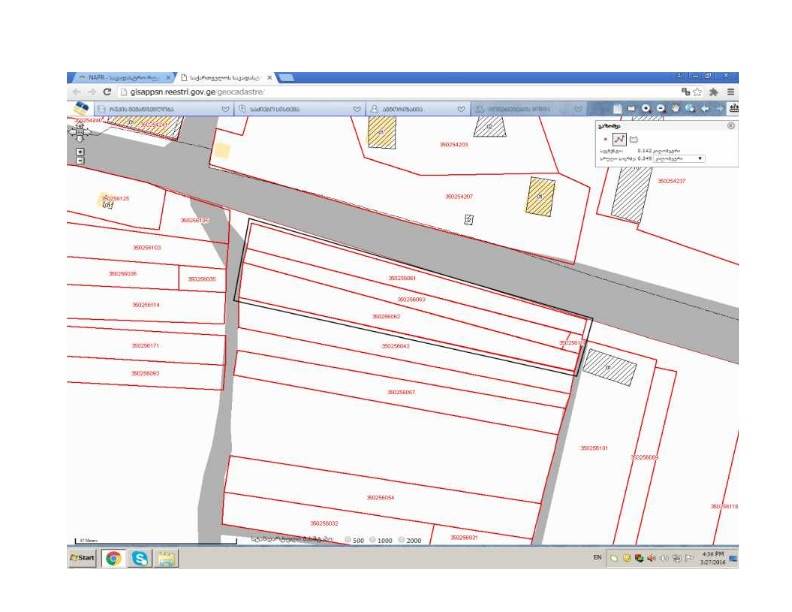
Task: Open the second search panel with clock icon
Action: click(300, 109)
